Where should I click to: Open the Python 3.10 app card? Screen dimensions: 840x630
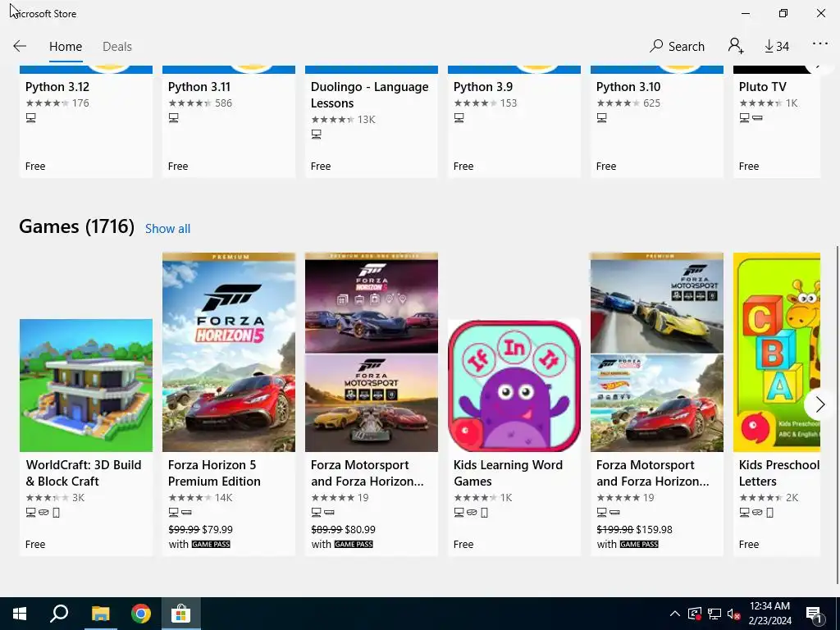[x=657, y=121]
